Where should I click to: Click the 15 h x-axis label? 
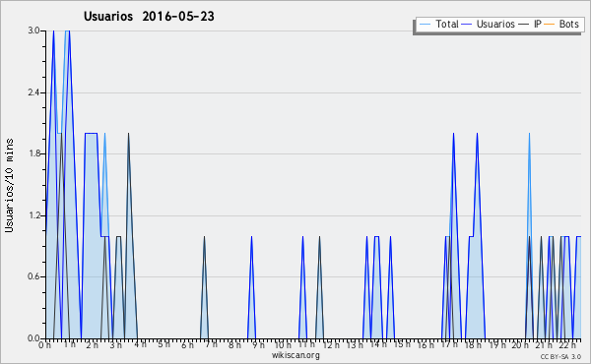402,344
